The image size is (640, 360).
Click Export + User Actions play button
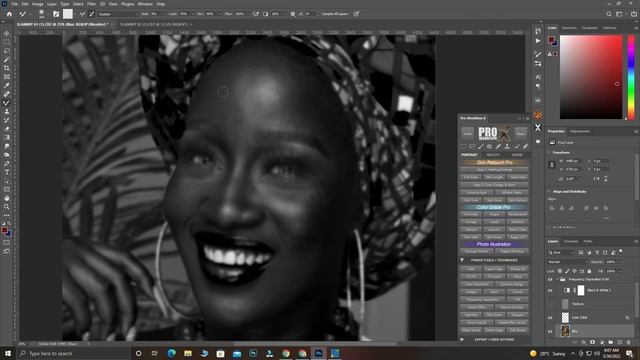tap(462, 339)
